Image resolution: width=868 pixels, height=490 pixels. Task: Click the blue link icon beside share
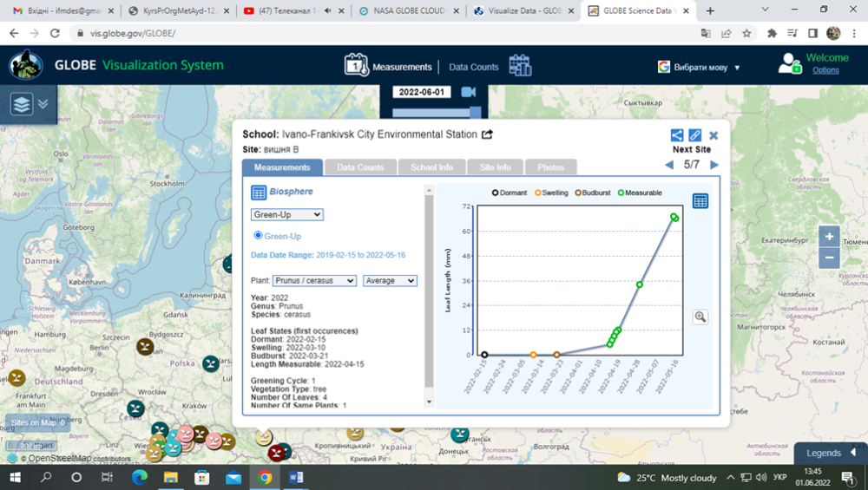tap(695, 135)
